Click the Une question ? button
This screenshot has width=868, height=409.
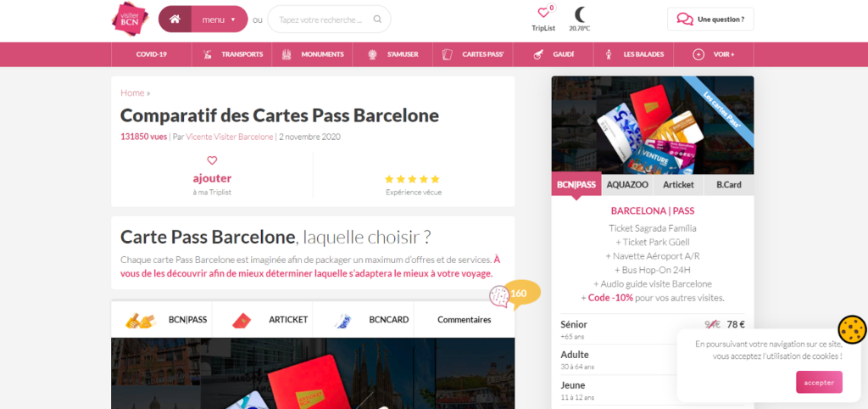pos(710,20)
